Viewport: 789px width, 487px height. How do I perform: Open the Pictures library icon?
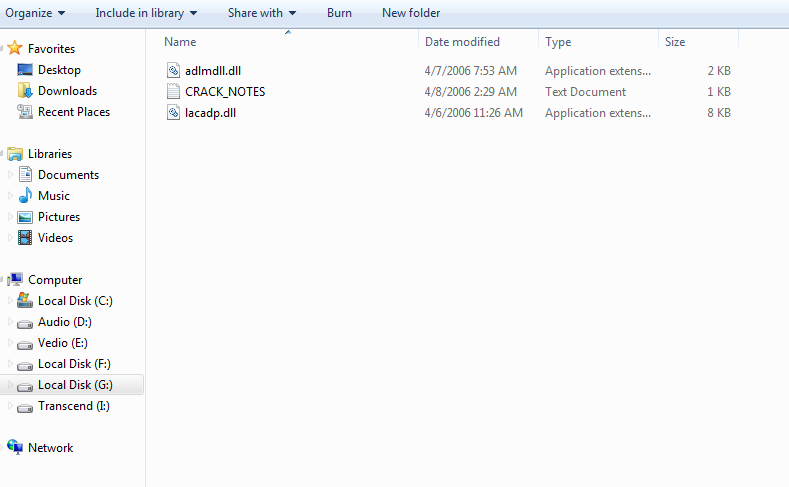pos(25,217)
